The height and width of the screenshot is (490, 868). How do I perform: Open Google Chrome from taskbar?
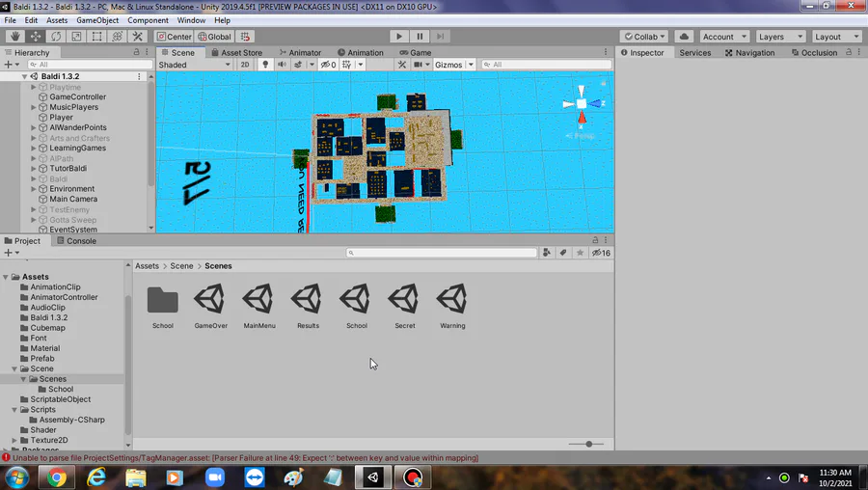point(56,477)
